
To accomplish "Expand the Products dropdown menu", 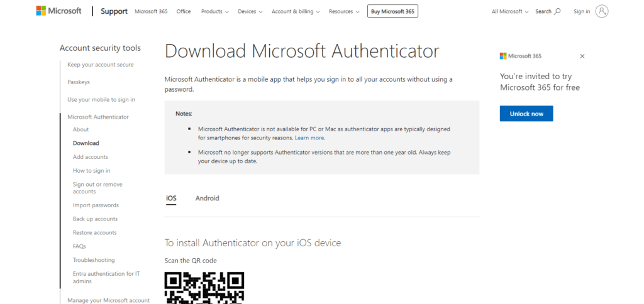I will click(215, 11).
